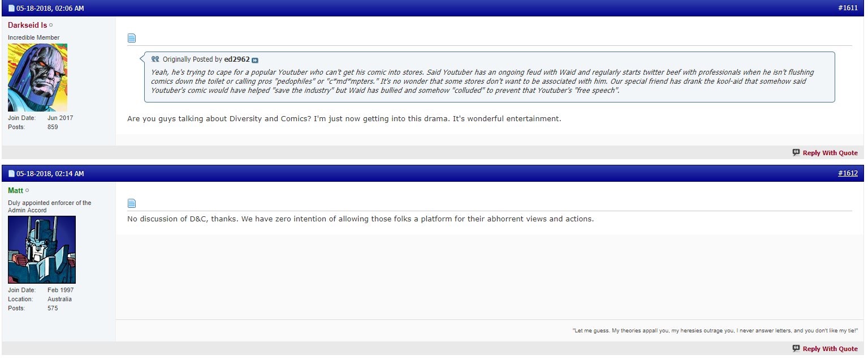Click Darkseid Is avatar image
This screenshot has width=868, height=359.
tap(37, 78)
